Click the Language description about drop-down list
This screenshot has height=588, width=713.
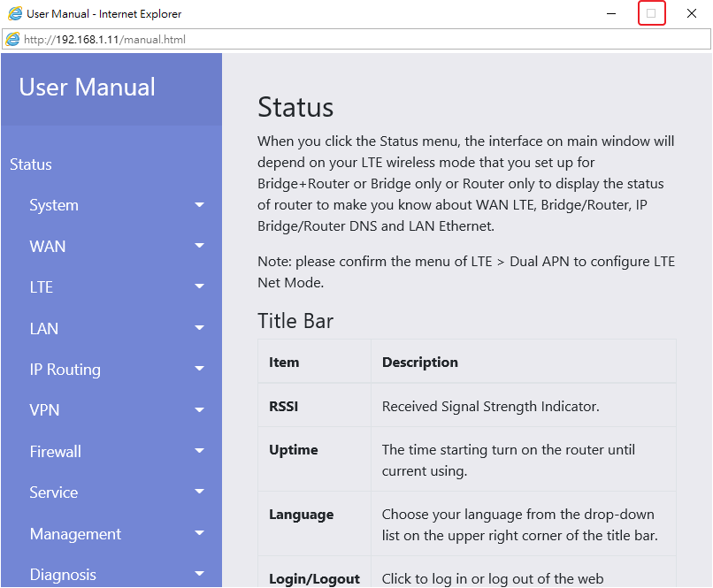click(x=520, y=525)
